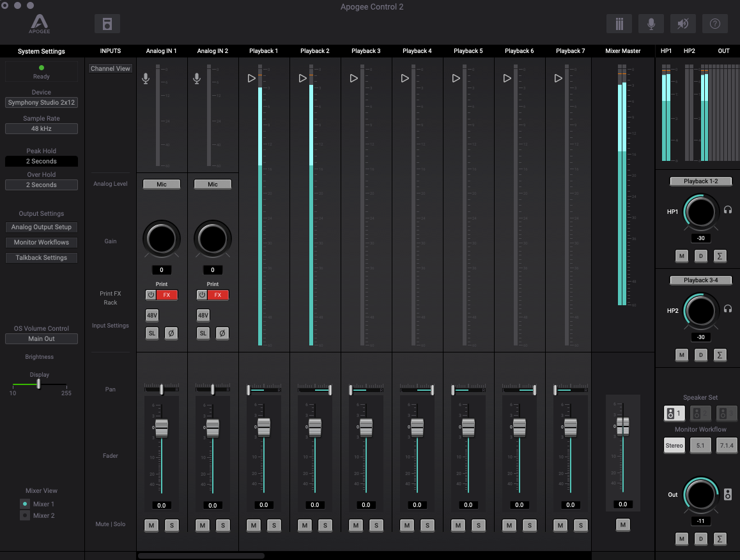Open Analog IN 1 Mic level dropdown
Image resolution: width=740 pixels, height=560 pixels.
(162, 184)
